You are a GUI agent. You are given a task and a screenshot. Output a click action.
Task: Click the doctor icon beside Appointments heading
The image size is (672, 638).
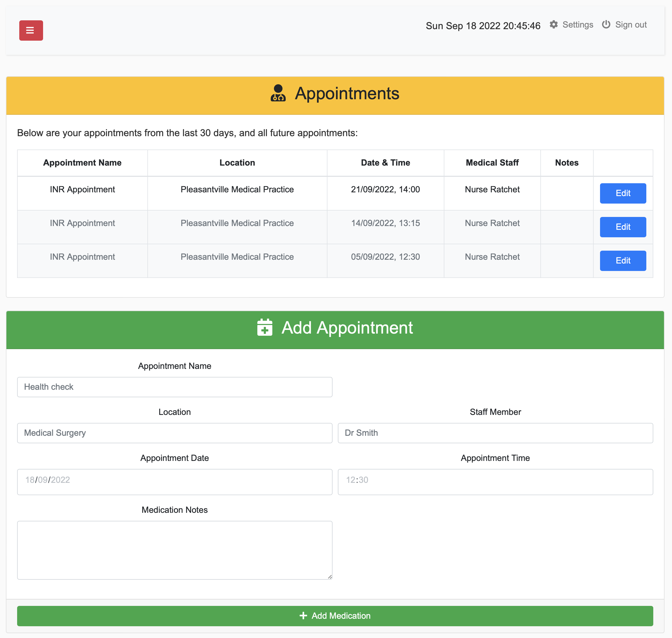tap(278, 93)
